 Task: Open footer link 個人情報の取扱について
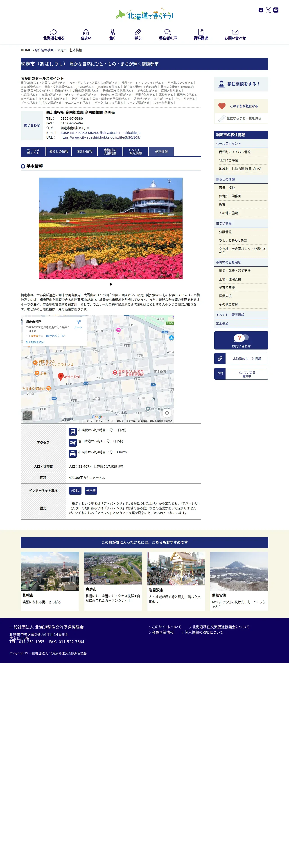pos(203,632)
